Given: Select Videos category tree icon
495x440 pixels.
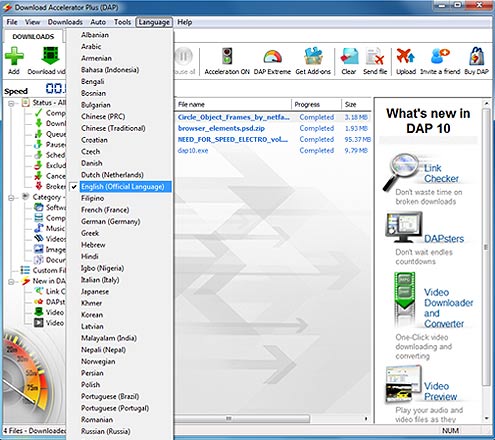Looking at the screenshot, I should click(x=39, y=239).
